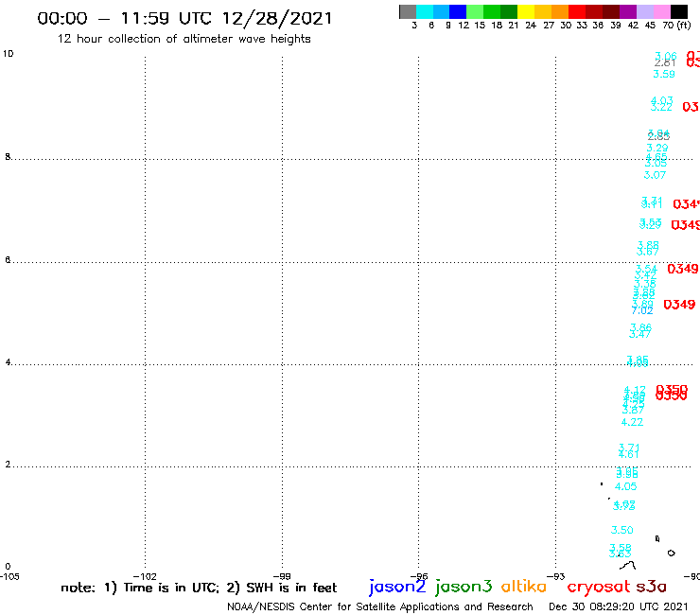Select the orange "altika" label
The width and height of the screenshot is (700, 615).
click(524, 587)
